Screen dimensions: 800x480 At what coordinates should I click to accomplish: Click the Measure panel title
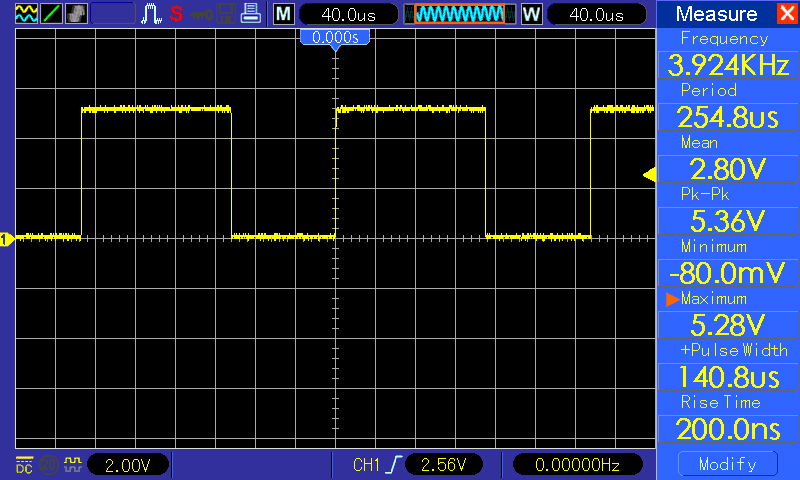tap(716, 14)
